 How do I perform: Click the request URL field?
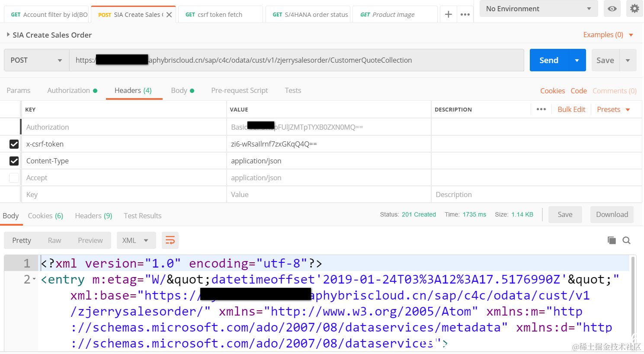[x=297, y=60]
